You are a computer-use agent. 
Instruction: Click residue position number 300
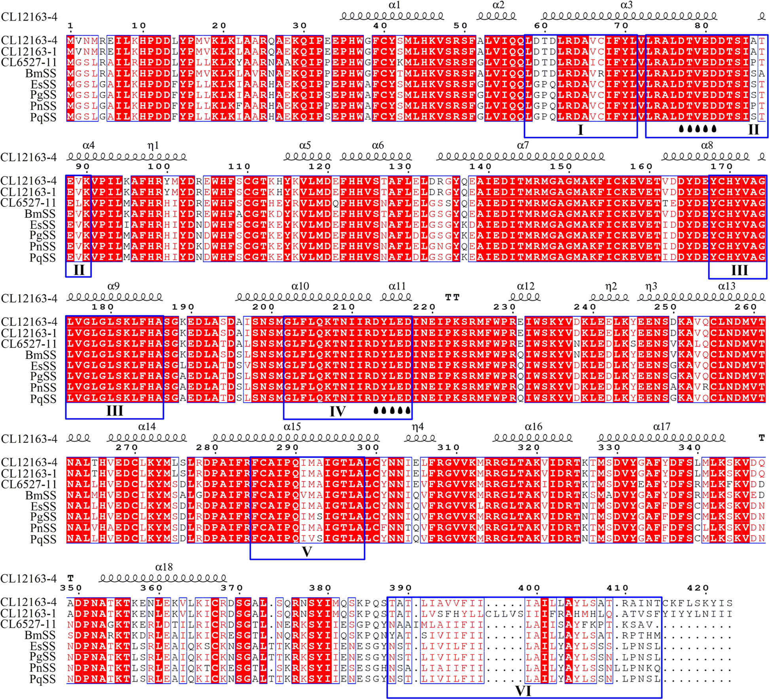pyautogui.click(x=368, y=448)
